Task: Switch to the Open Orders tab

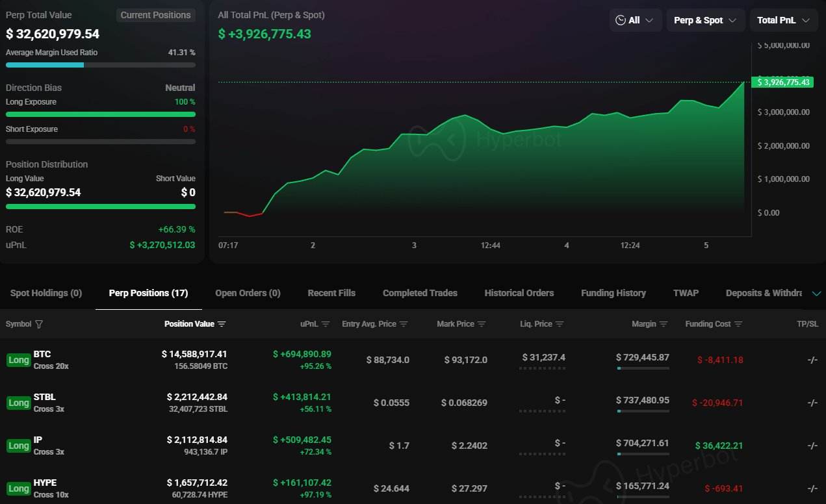Action: pyautogui.click(x=248, y=293)
